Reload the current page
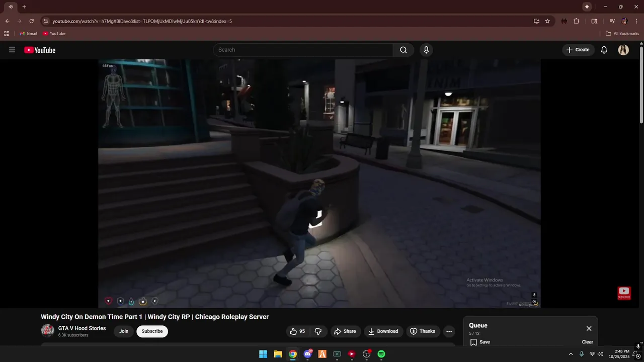644x362 pixels. tap(31, 21)
